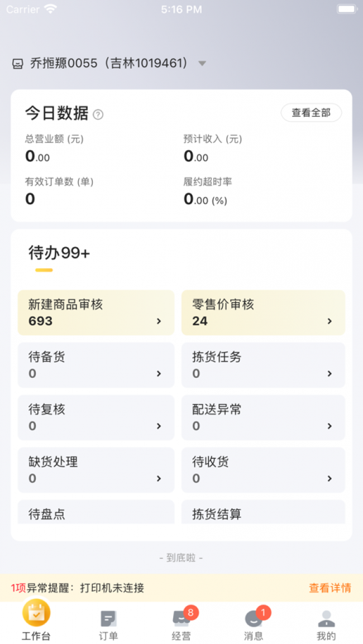Tap the printer not connected alert text

click(x=112, y=588)
